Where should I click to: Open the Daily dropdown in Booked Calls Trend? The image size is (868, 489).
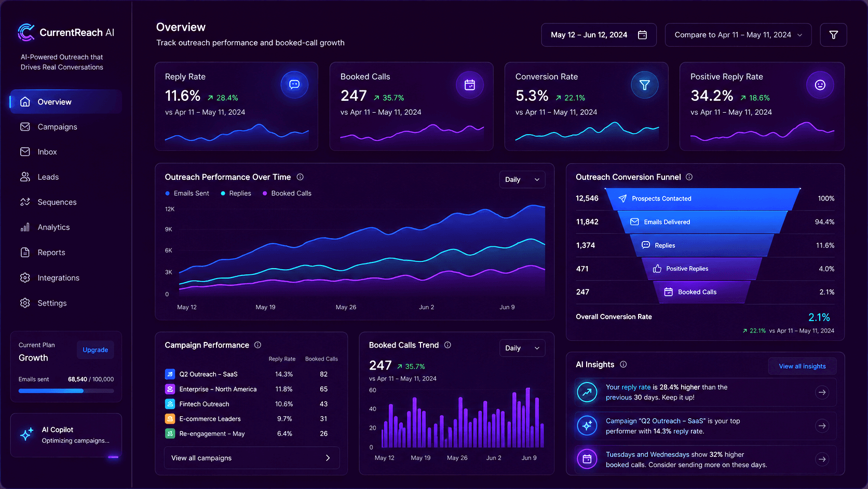point(522,348)
